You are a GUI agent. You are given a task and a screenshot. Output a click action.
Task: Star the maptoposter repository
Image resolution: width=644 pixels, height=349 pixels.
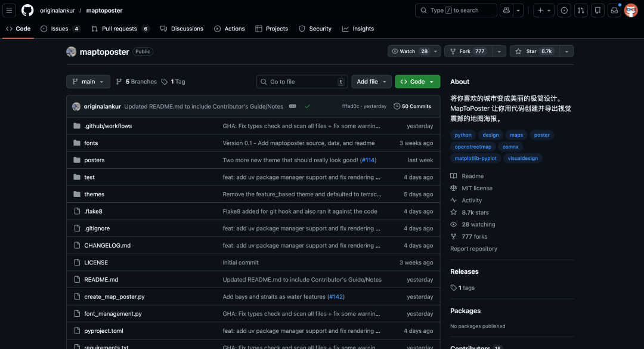(x=532, y=51)
